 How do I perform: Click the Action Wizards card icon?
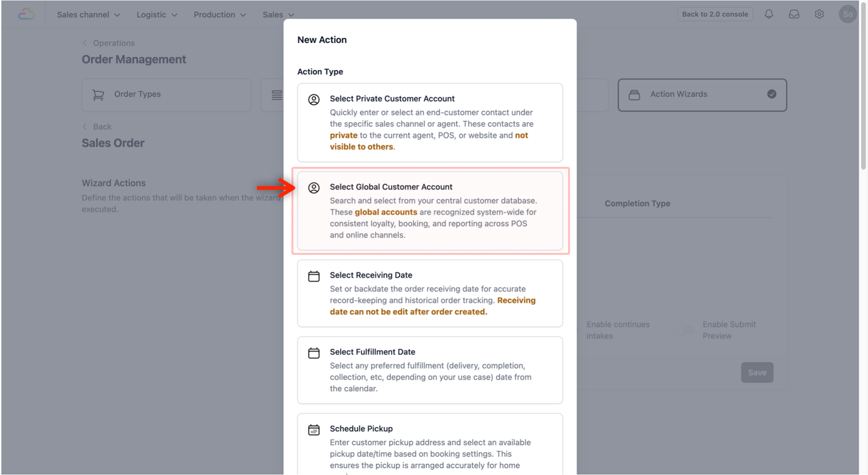[634, 95]
